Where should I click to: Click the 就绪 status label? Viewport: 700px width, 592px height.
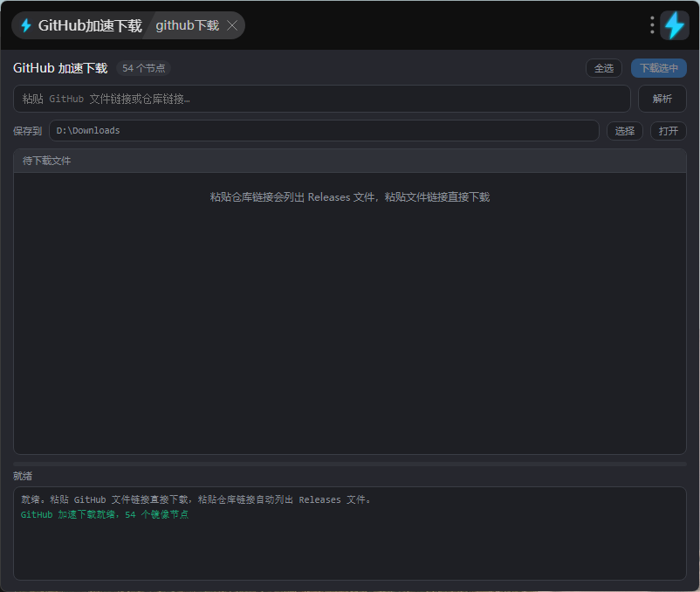(23, 476)
